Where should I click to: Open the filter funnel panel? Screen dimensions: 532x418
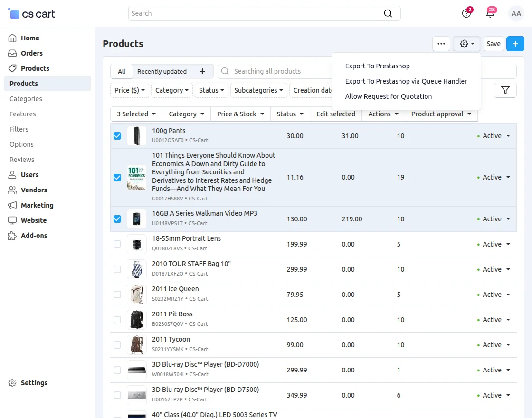pos(505,90)
